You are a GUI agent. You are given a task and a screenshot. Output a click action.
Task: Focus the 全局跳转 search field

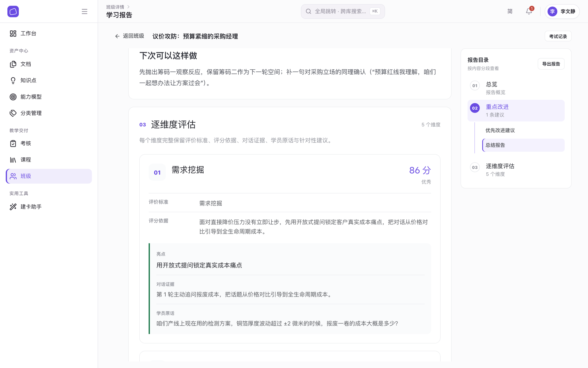[x=343, y=11]
